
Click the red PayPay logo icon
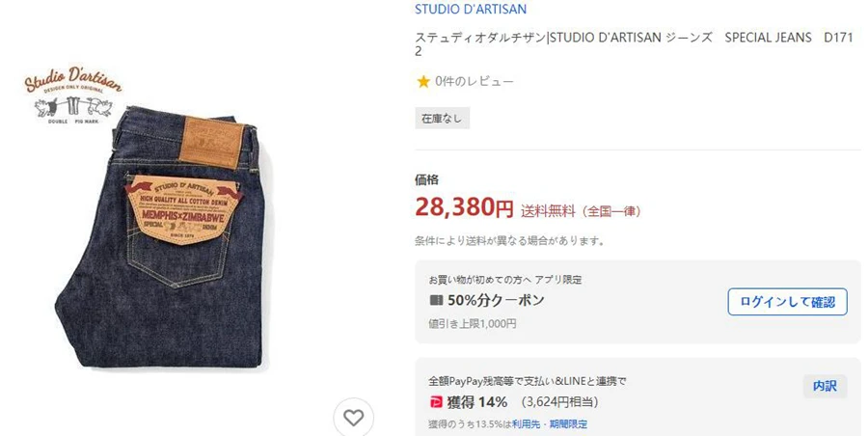[x=436, y=401]
